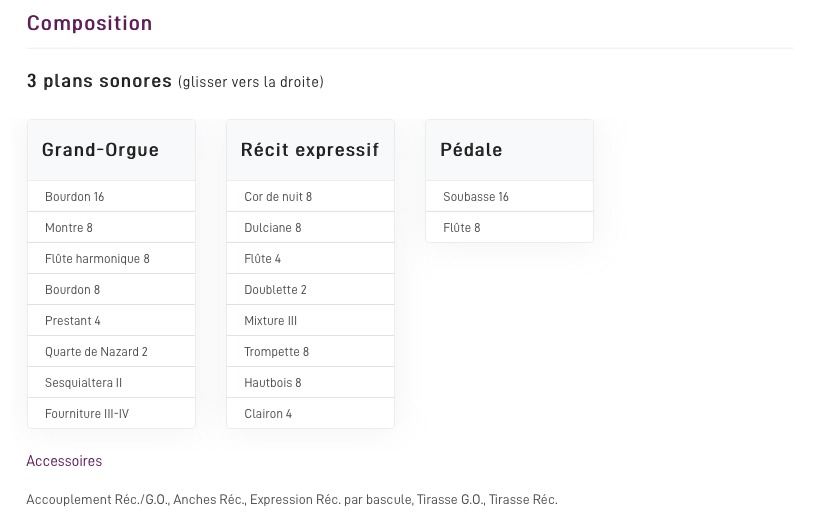Open the Accessoires heading link
The width and height of the screenshot is (814, 524).
(64, 461)
